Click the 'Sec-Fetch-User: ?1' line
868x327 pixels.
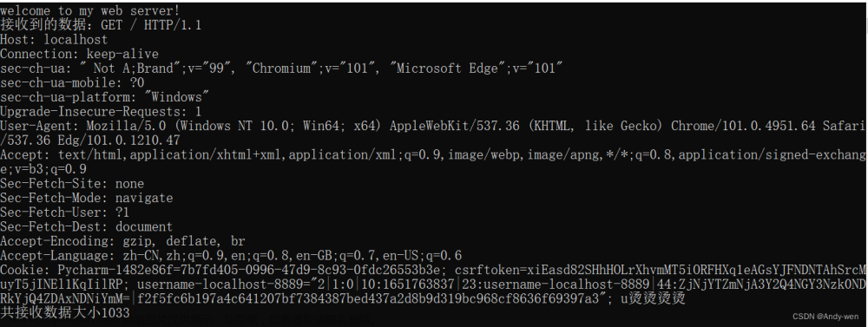pyautogui.click(x=65, y=212)
